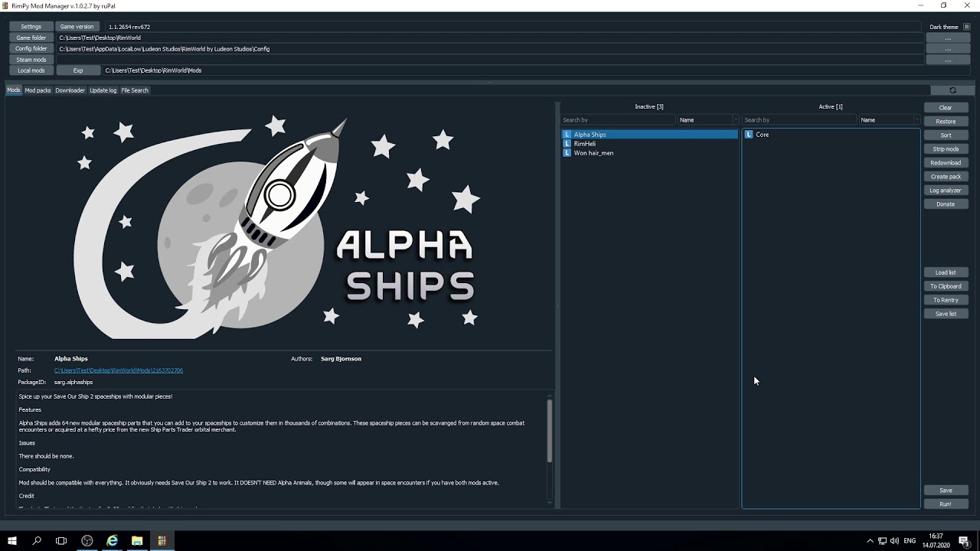Open Task View on the taskbar

point(61,541)
